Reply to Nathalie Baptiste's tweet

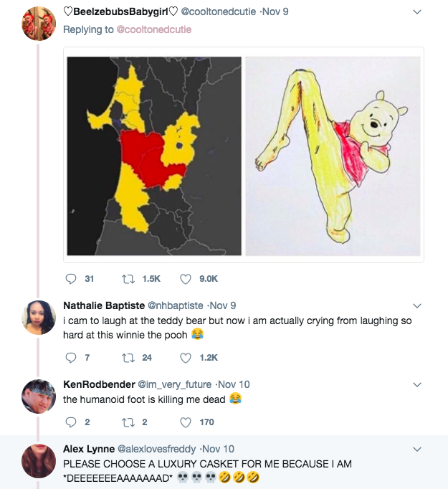click(71, 357)
